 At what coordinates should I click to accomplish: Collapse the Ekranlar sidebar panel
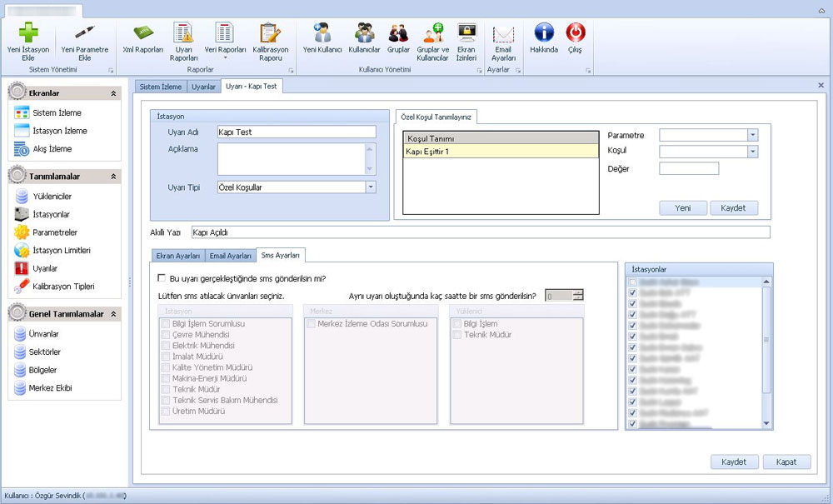tap(113, 93)
